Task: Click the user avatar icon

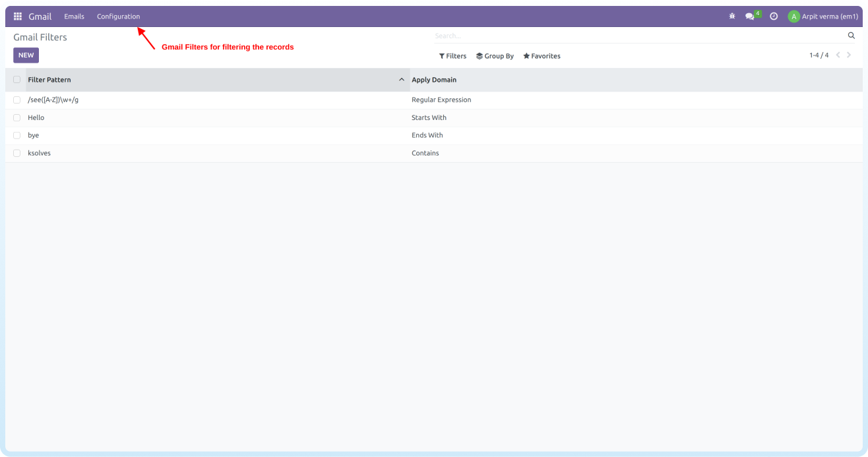Action: (x=793, y=16)
